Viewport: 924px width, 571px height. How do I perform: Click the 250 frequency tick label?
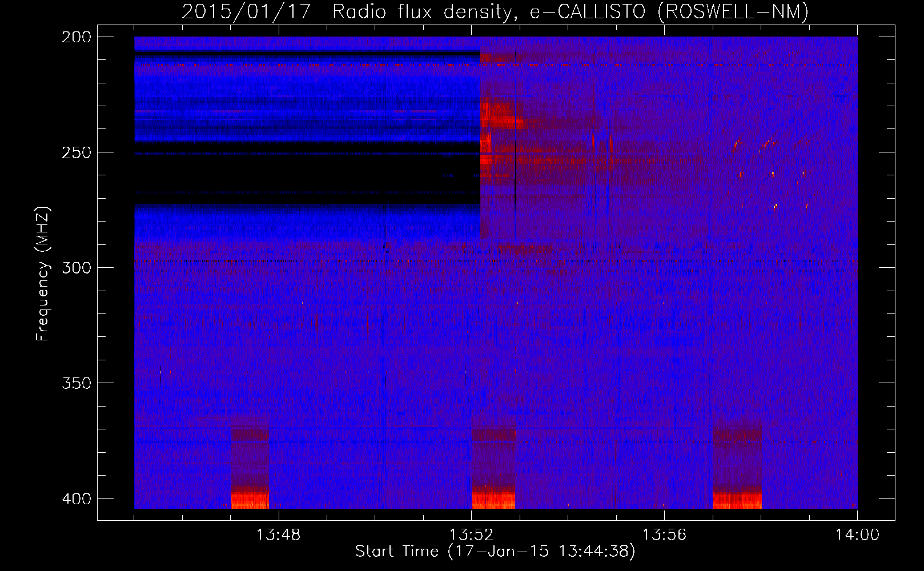[x=77, y=152]
